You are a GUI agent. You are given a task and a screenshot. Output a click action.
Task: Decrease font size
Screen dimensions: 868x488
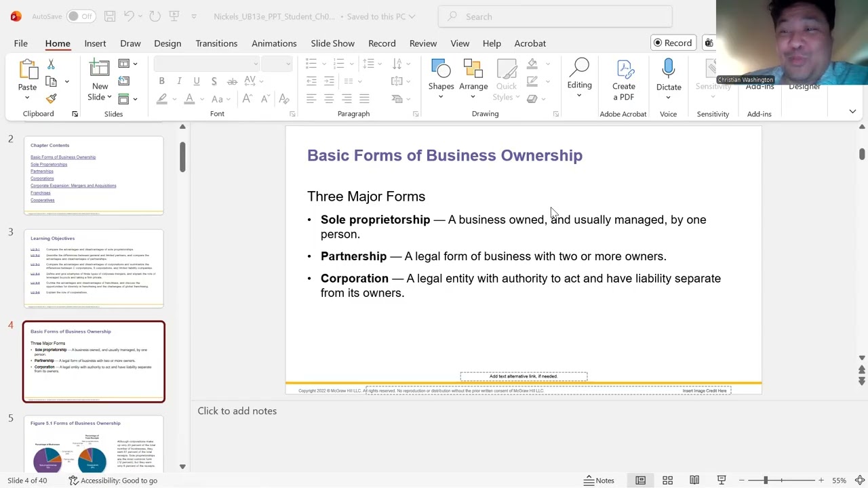265,99
